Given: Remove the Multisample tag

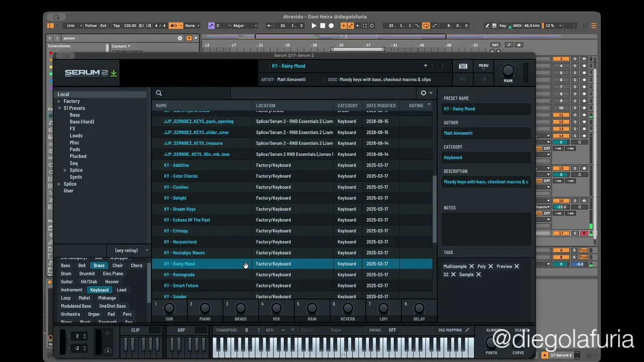Looking at the screenshot, I should tap(471, 266).
